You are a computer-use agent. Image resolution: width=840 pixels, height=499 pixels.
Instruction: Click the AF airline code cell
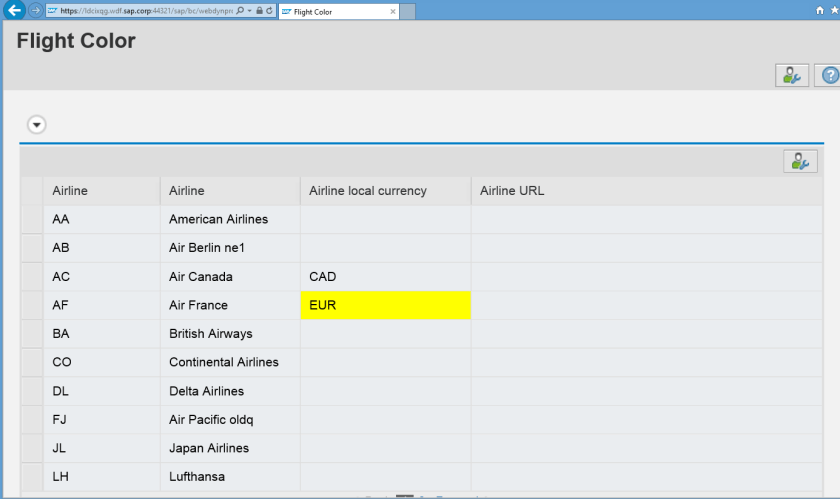pos(101,305)
